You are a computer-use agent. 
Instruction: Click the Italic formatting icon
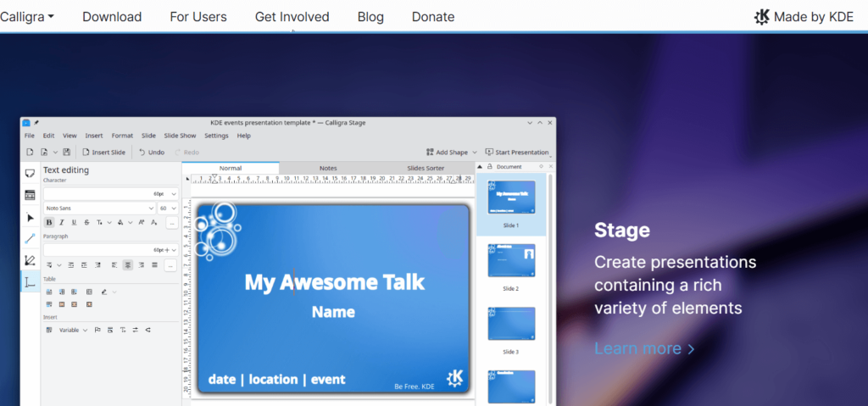[61, 222]
